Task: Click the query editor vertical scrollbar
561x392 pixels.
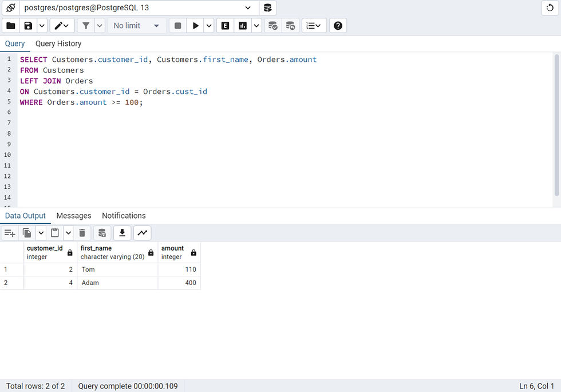Action: coord(556,125)
